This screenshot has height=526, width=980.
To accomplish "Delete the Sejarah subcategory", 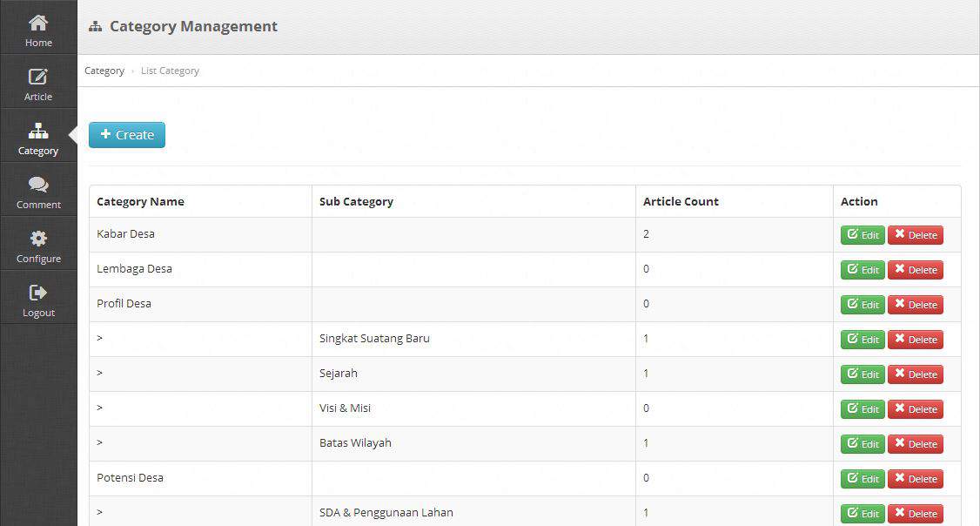I will [916, 374].
